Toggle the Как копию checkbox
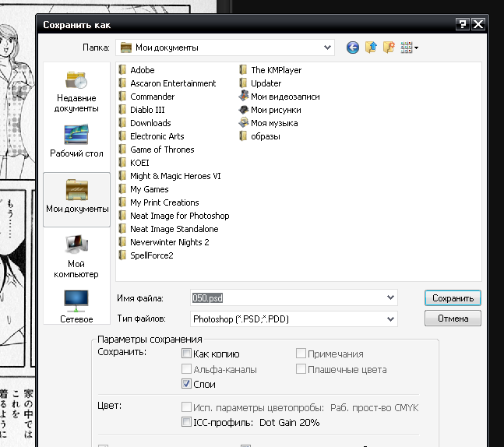504x447 pixels. (x=186, y=354)
